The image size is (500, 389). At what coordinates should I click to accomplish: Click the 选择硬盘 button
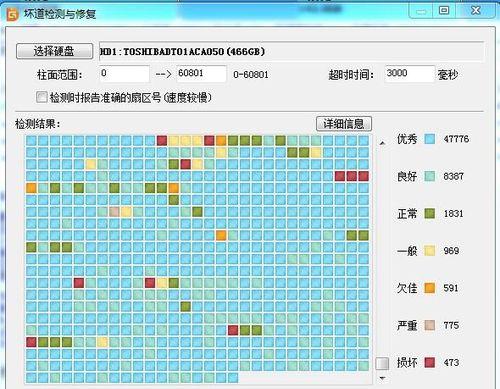tap(54, 51)
